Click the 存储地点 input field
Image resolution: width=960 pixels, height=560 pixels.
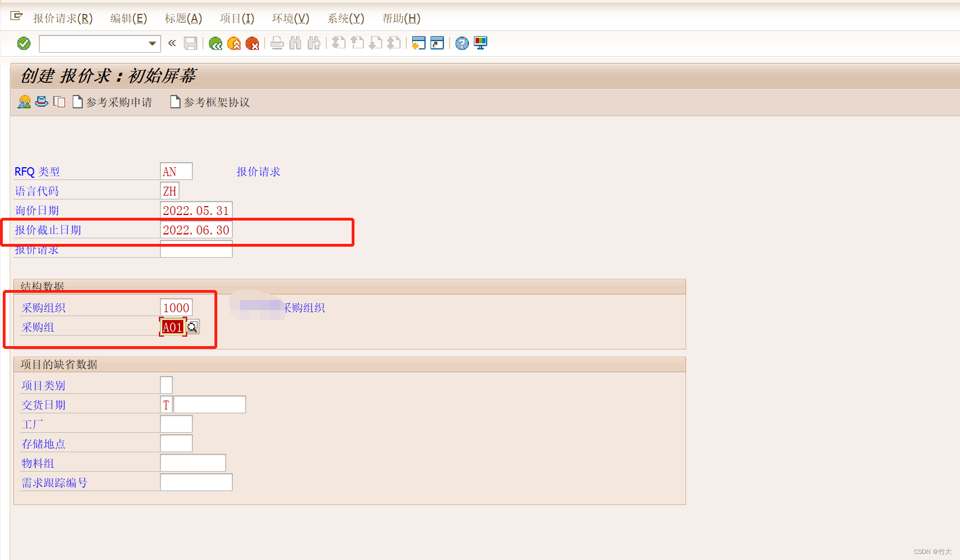(176, 443)
